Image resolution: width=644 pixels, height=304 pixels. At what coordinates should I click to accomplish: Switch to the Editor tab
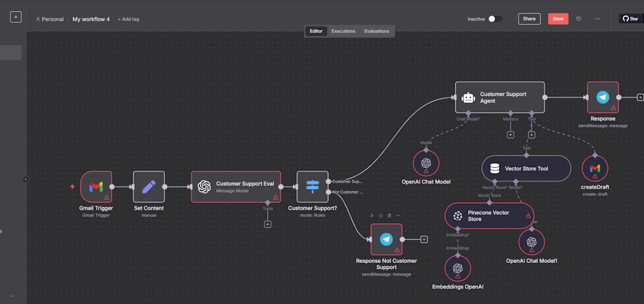pyautogui.click(x=316, y=31)
